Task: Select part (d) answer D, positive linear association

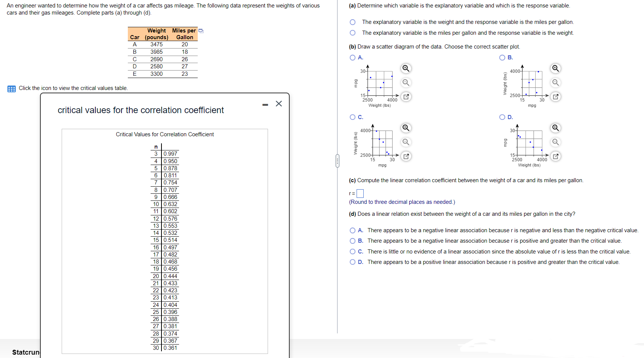Action: [x=352, y=262]
